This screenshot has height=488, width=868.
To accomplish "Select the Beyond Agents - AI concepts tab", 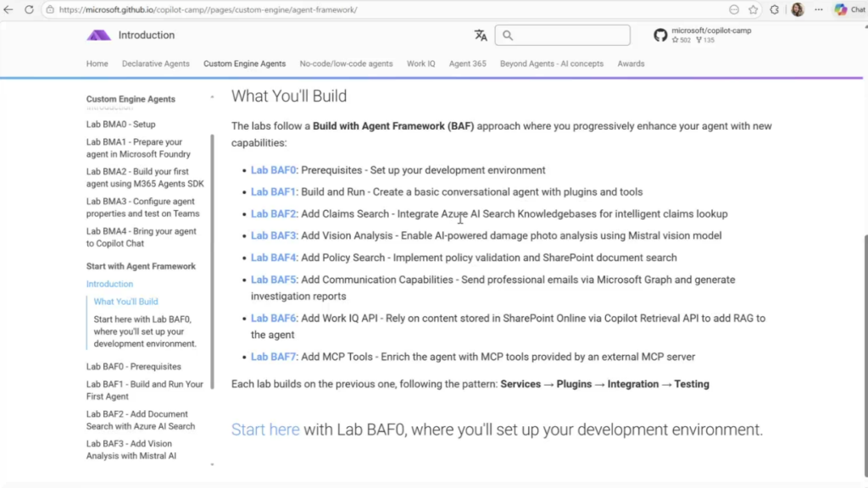I will point(551,64).
